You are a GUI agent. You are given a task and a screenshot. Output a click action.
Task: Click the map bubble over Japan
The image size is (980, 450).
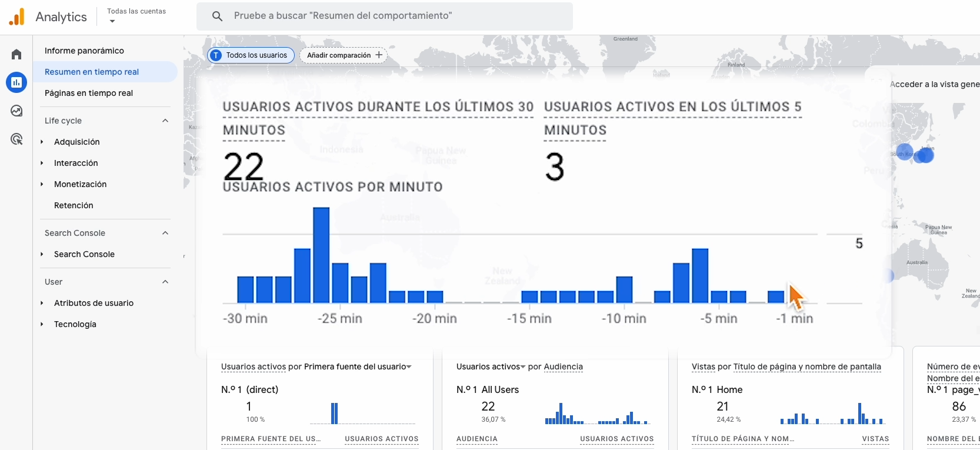tap(925, 154)
